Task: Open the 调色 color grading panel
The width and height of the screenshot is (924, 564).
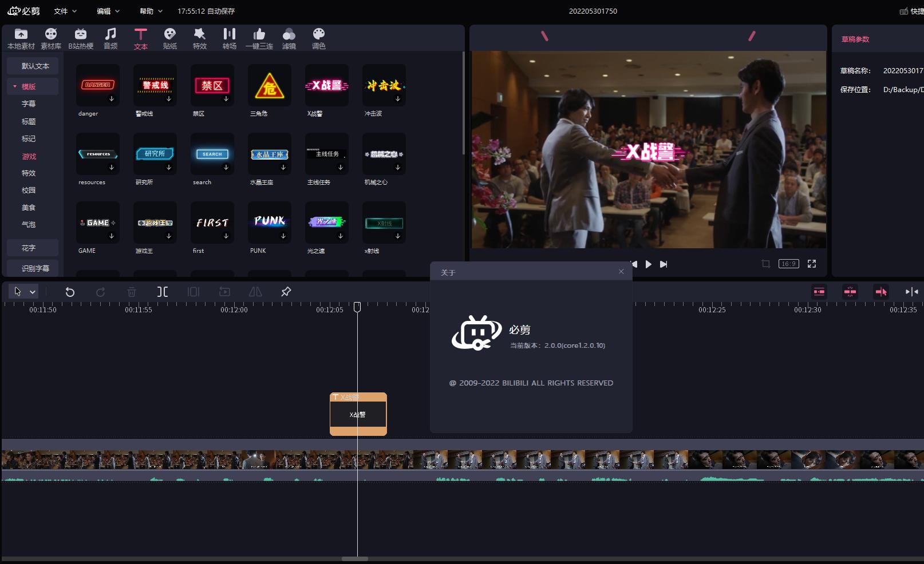Action: [x=319, y=38]
